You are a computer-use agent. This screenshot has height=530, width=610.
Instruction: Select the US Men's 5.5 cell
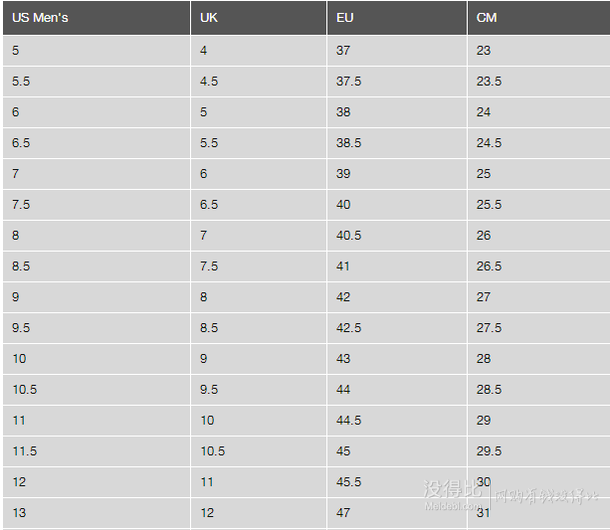coord(96,81)
